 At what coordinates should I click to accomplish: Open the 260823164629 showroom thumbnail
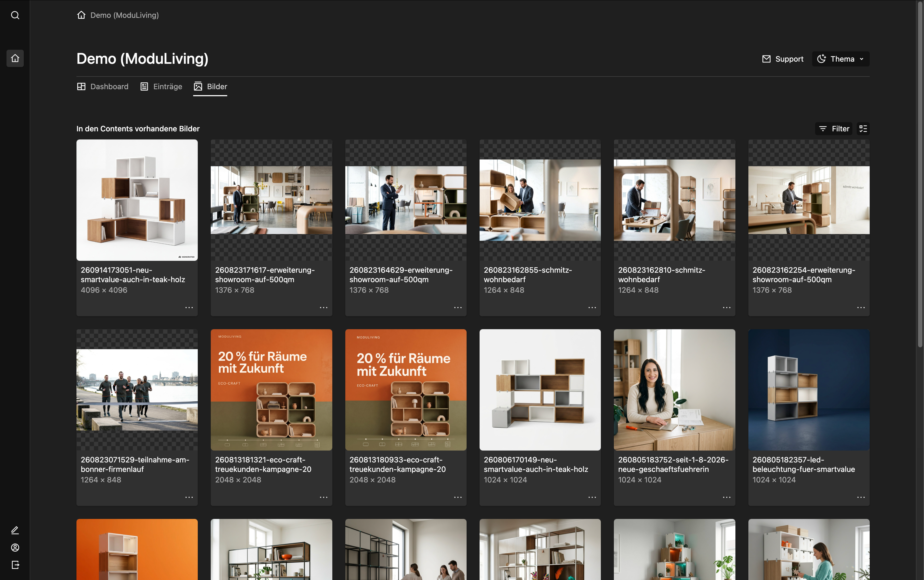point(406,200)
